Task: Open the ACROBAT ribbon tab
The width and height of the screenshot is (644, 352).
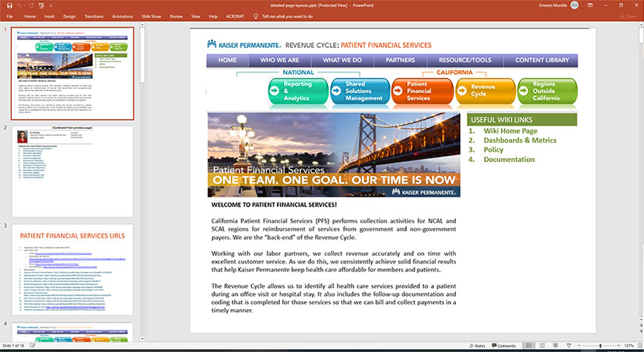Action: point(235,16)
